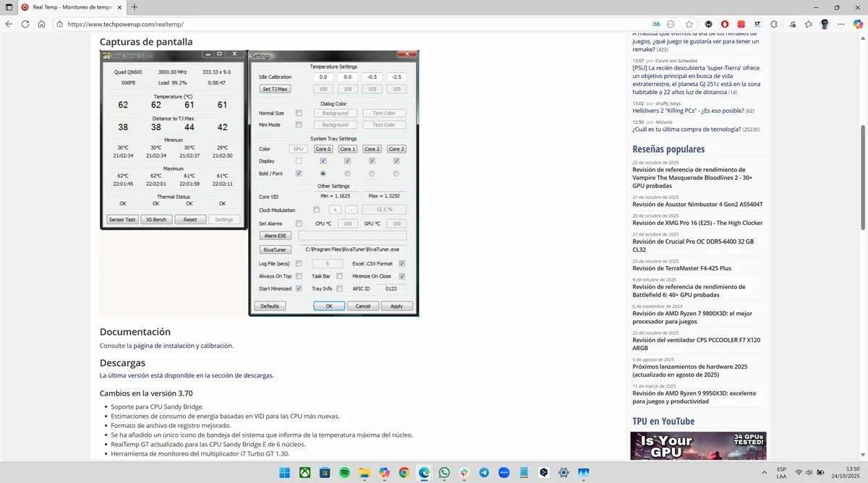Open Google Chrome from the taskbar

(404, 472)
